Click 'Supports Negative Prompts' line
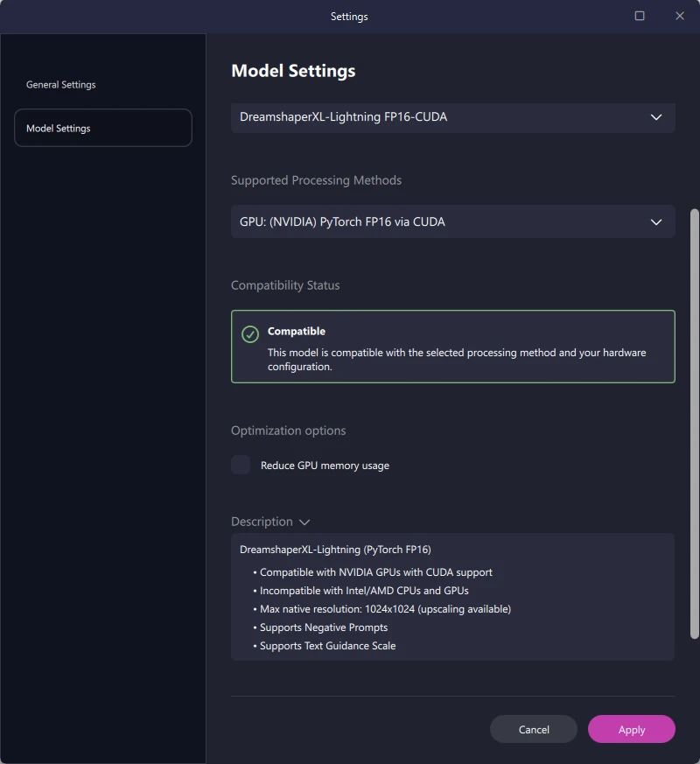Image resolution: width=700 pixels, height=764 pixels. pyautogui.click(x=324, y=627)
